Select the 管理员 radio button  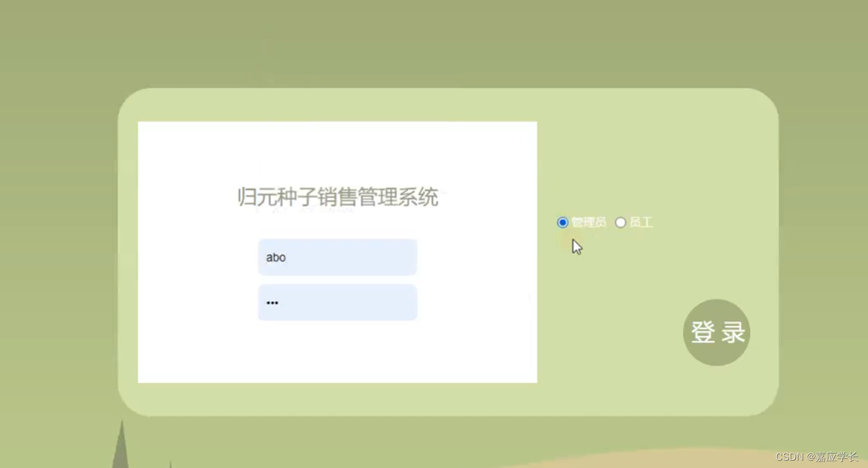coord(563,223)
